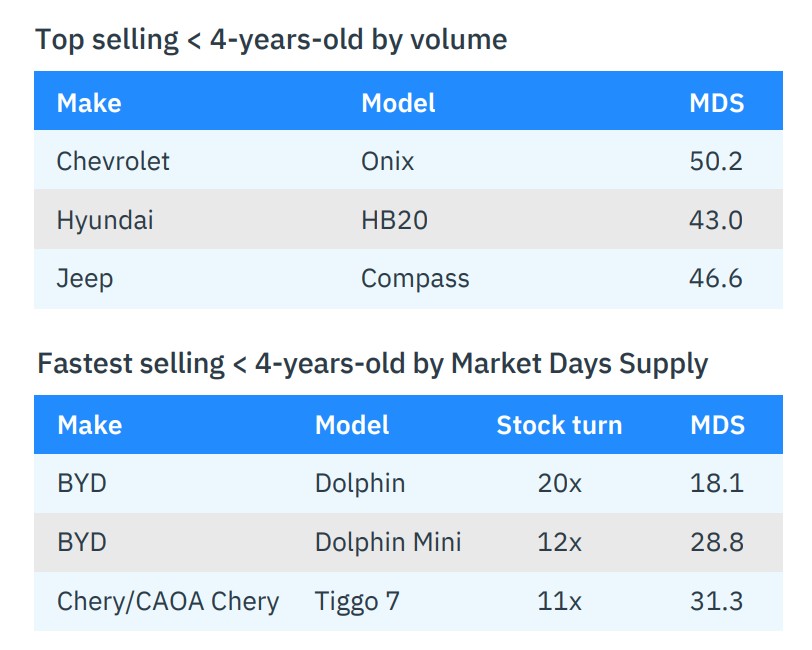The height and width of the screenshot is (650, 812).
Task: Click the 43.0 MDS value
Action: 716,220
